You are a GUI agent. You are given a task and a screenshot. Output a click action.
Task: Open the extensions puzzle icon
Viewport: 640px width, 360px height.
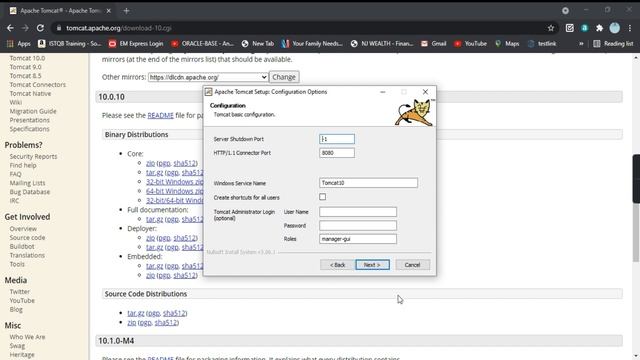click(x=599, y=28)
